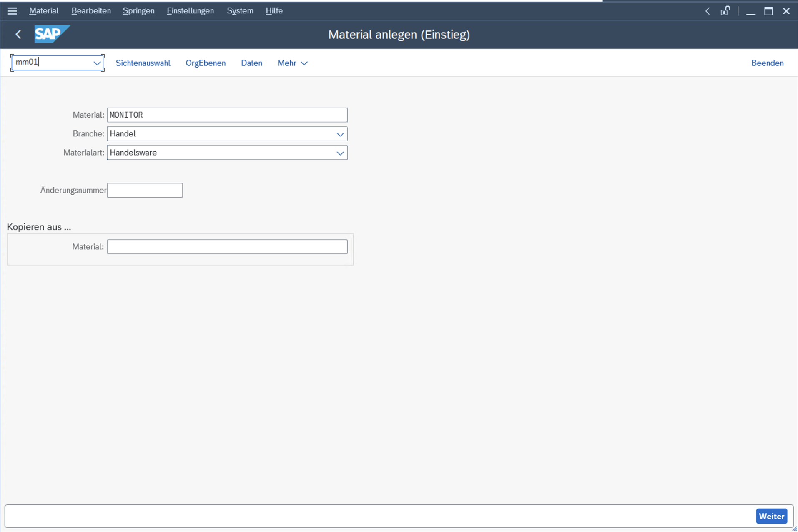Open the Branche dropdown showing Handel

[227, 134]
